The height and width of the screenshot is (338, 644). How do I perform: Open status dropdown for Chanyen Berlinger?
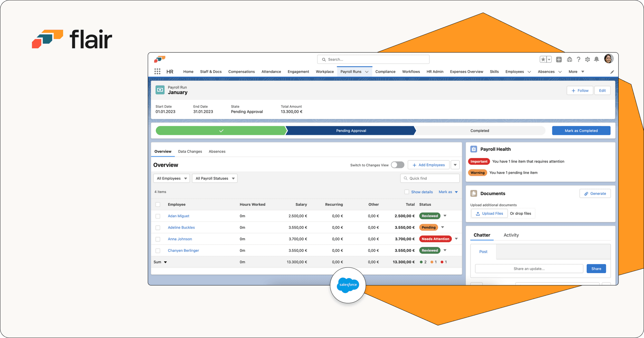tap(445, 250)
